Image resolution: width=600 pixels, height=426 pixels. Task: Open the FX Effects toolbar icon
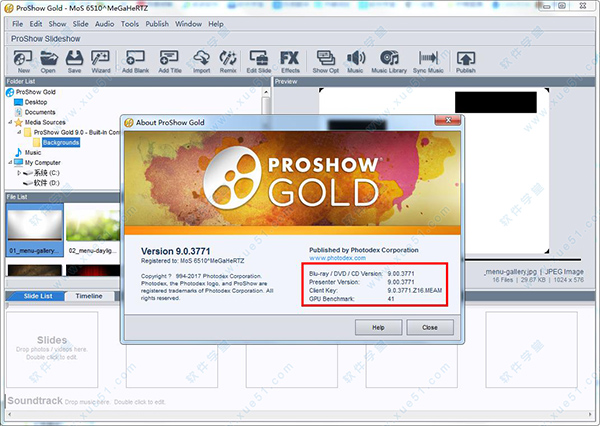(x=290, y=61)
